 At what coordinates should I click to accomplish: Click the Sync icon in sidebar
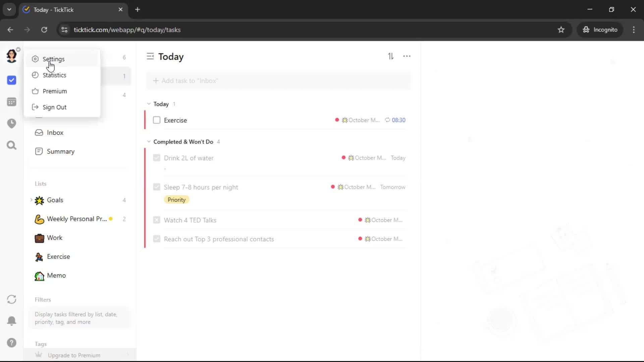(11, 299)
